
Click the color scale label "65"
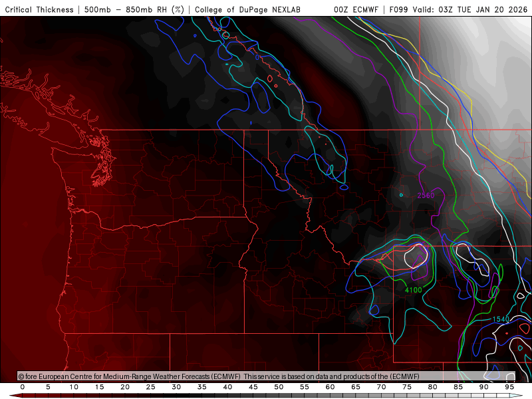(x=356, y=387)
